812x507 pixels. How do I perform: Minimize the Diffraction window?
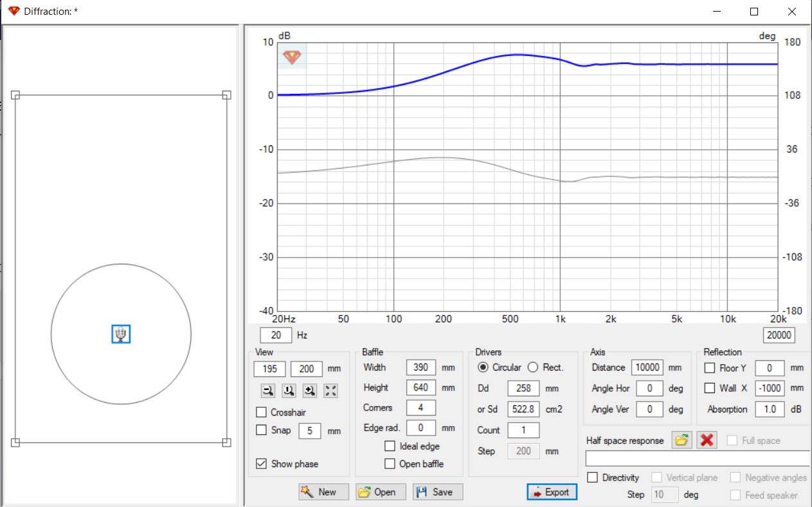tap(717, 12)
